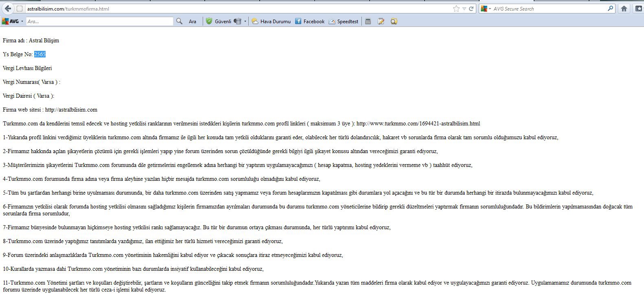Click the AVG toolbar search magnifier icon
This screenshot has width=644, height=307.
pyautogui.click(x=179, y=21)
